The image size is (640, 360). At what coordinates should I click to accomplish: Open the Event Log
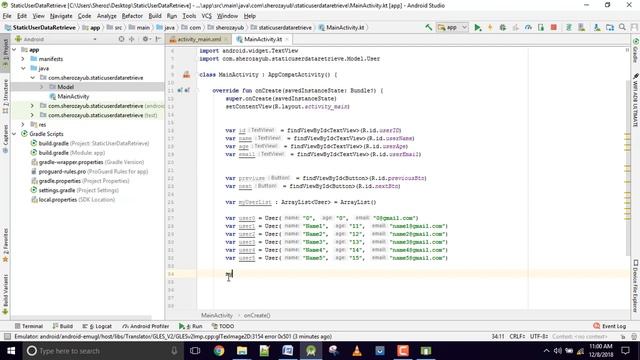tap(609, 326)
